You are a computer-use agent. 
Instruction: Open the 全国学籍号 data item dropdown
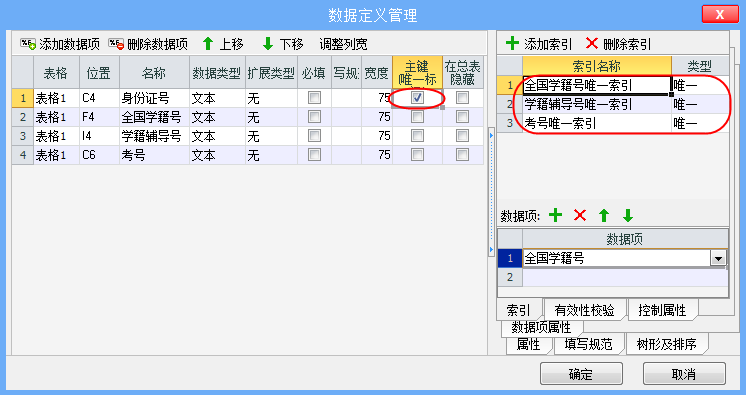718,258
